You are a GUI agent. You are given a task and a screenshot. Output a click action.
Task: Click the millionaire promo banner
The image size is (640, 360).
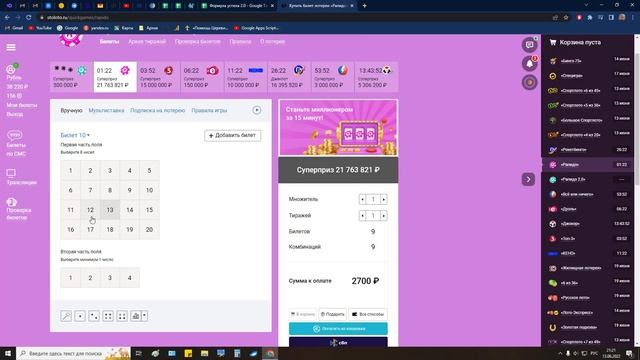click(338, 128)
